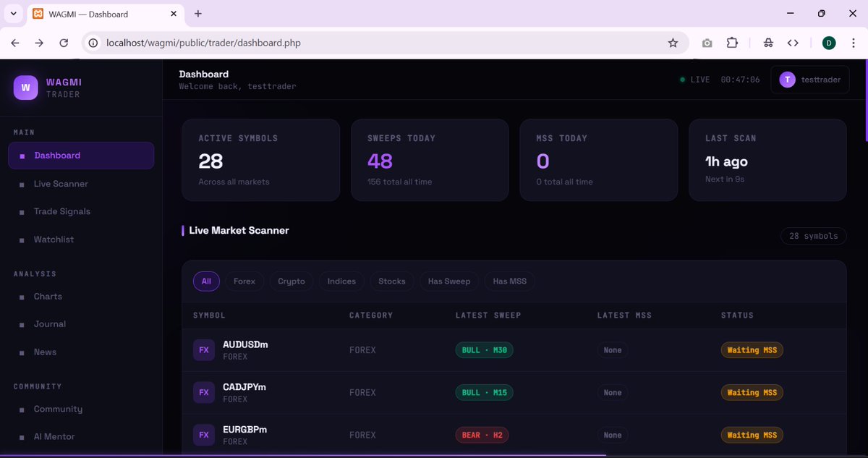
Task: Click the 28 symbols badge
Action: [x=814, y=236]
